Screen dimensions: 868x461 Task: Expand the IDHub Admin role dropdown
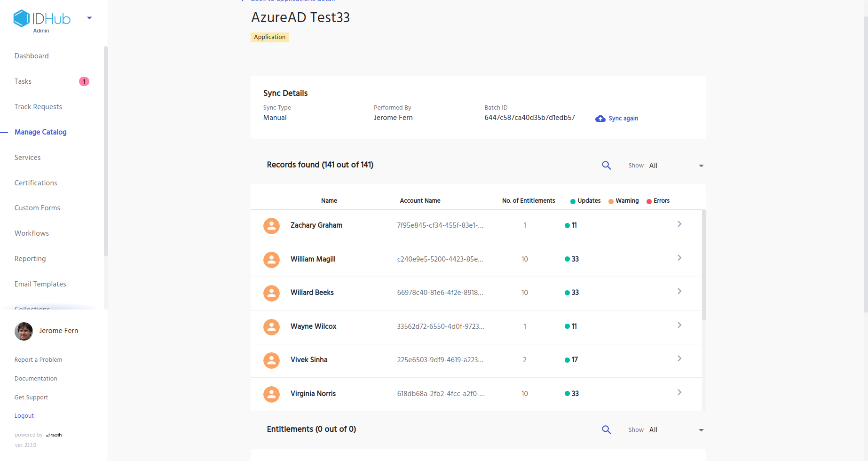pos(89,18)
